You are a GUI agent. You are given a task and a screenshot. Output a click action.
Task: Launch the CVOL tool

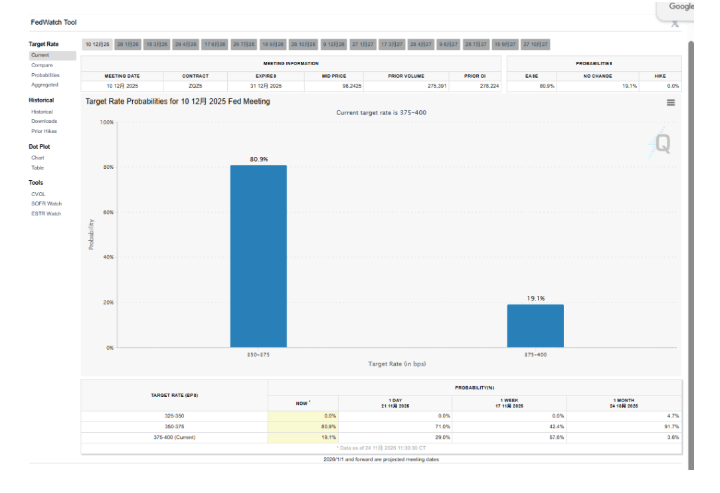tap(38, 195)
